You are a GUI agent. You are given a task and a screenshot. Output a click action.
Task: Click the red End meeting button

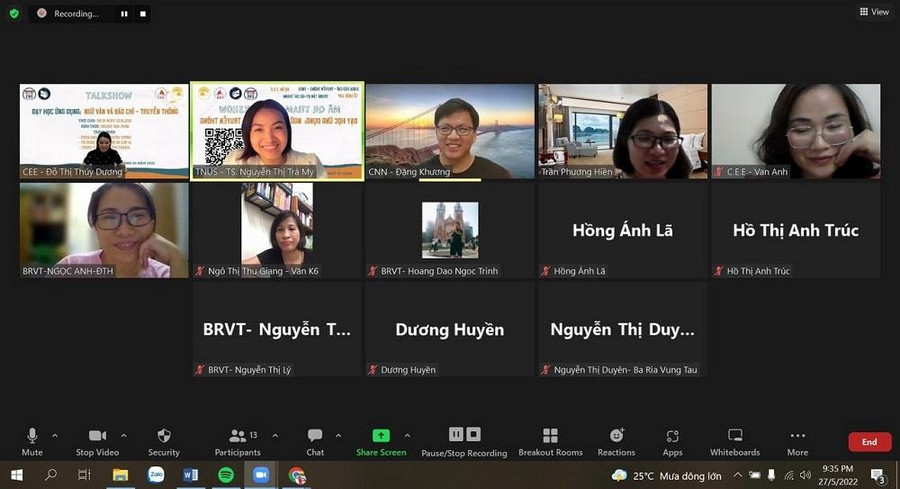coord(869,442)
